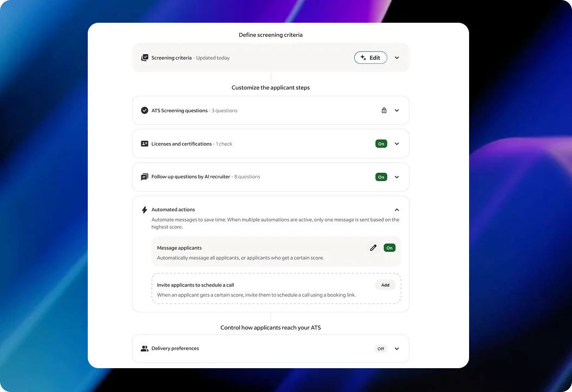Click 'Control how applicants reach your ATS' heading

(271, 328)
